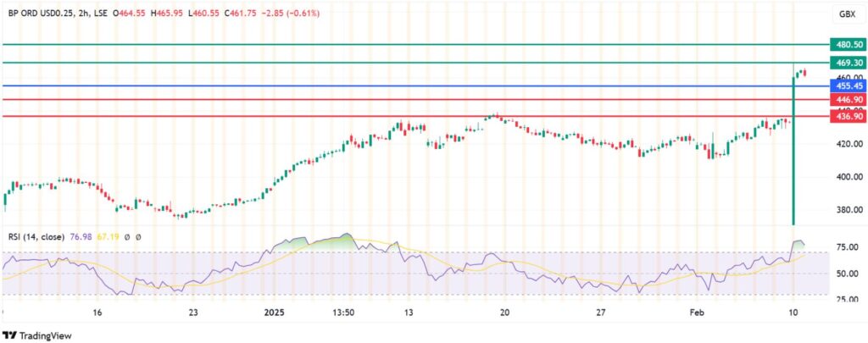The width and height of the screenshot is (868, 343).
Task: Click first null-value symbol in RSI legend
Action: (x=127, y=238)
